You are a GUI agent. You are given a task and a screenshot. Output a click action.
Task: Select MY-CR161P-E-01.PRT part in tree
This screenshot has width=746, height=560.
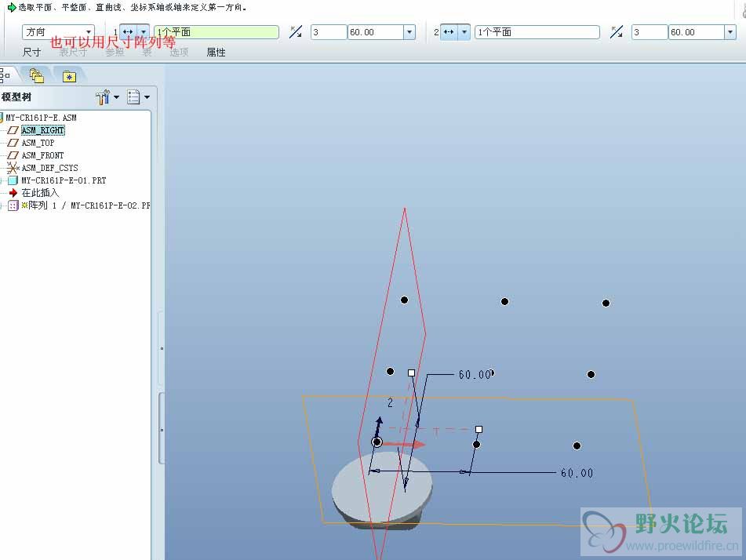click(64, 180)
